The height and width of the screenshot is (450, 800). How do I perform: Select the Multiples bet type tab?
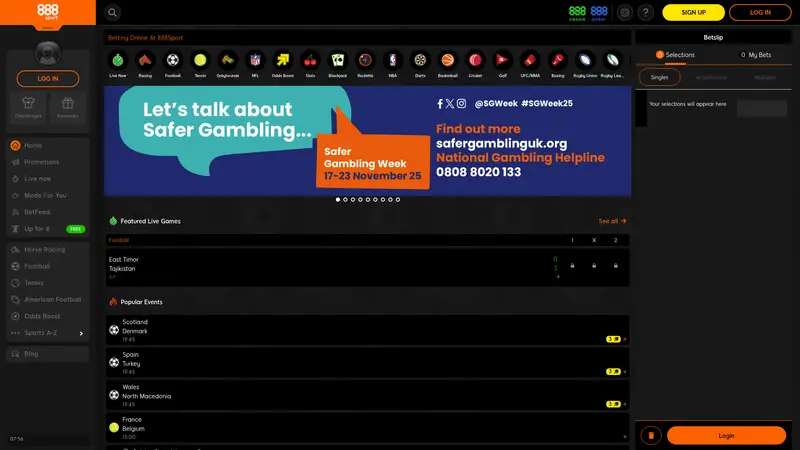(x=765, y=78)
